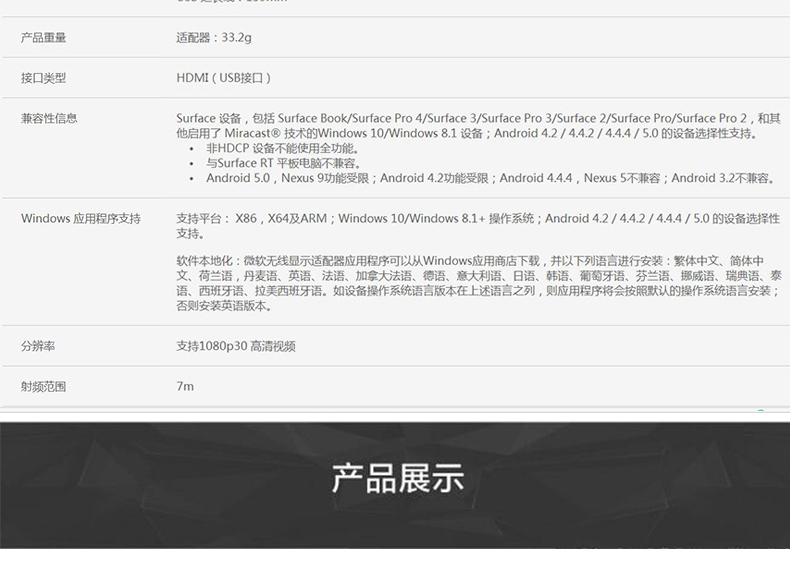Image resolution: width=790 pixels, height=564 pixels.
Task: Click the 射频范围 row label
Action: (44, 386)
